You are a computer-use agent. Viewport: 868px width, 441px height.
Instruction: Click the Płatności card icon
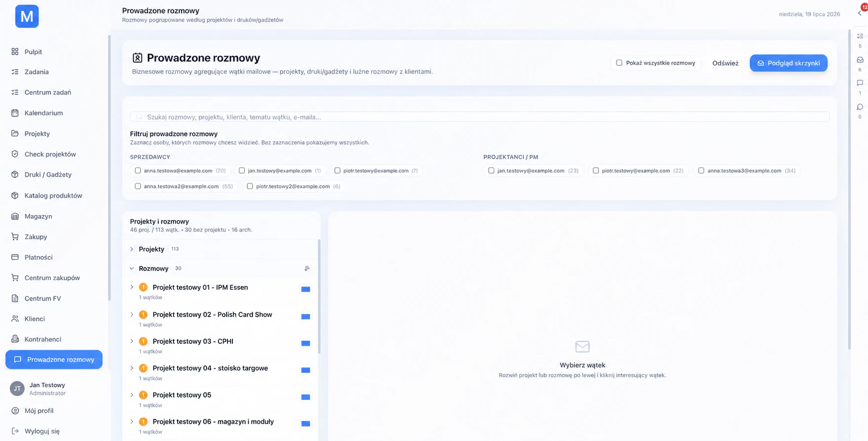(x=15, y=257)
